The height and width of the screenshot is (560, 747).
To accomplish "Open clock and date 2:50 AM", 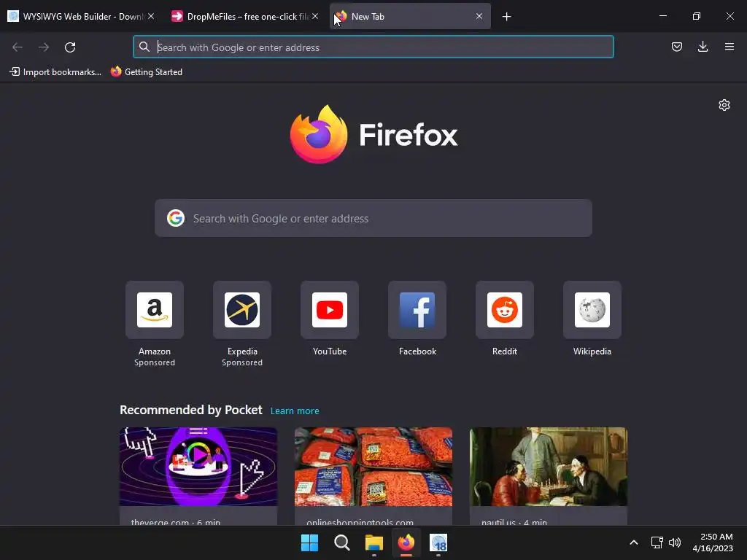I will [x=713, y=542].
